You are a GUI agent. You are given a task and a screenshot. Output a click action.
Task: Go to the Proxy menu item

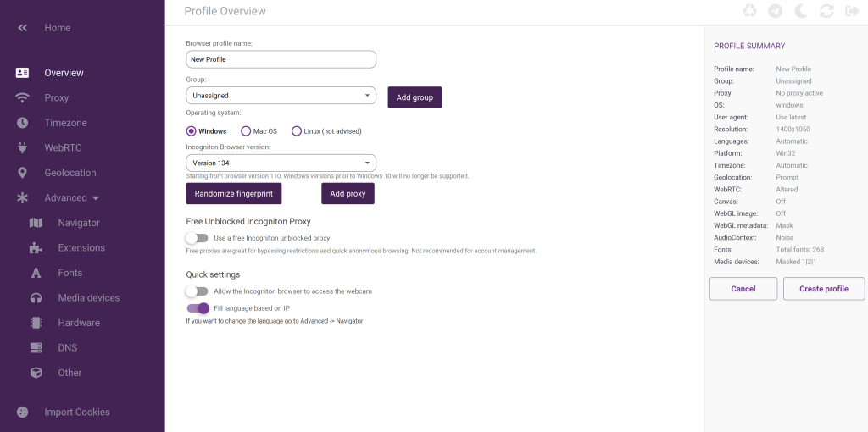tap(56, 98)
